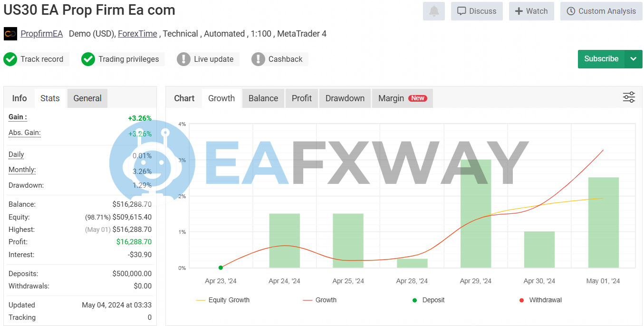Click the Equity value $509,615.40
The image size is (644, 326).
coord(132,217)
